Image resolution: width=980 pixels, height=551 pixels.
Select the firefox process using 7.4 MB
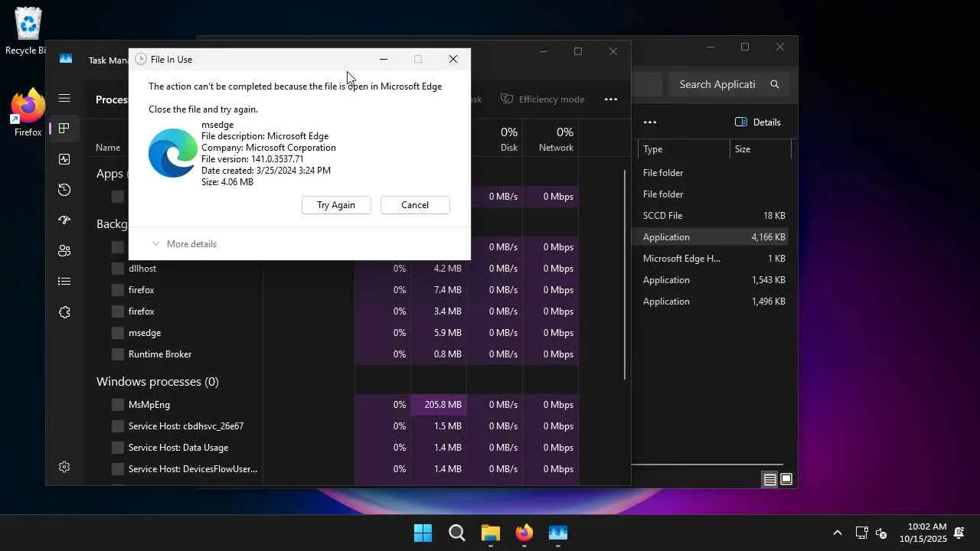click(x=337, y=290)
